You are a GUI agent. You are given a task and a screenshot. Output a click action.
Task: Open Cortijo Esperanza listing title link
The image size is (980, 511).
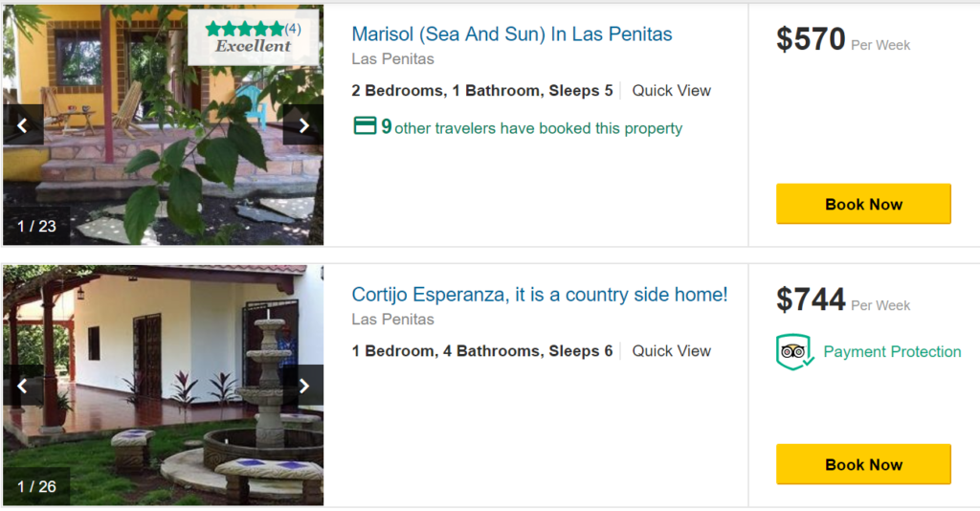[x=540, y=295]
